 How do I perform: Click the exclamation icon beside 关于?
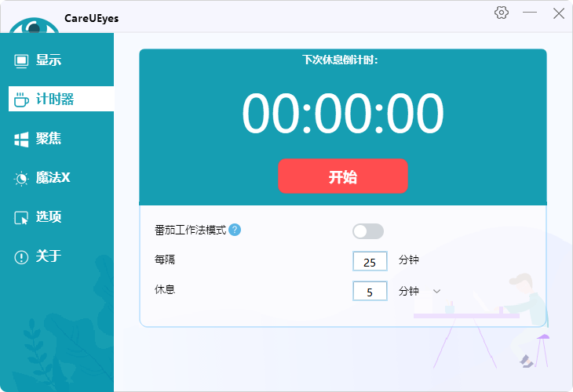pos(21,257)
